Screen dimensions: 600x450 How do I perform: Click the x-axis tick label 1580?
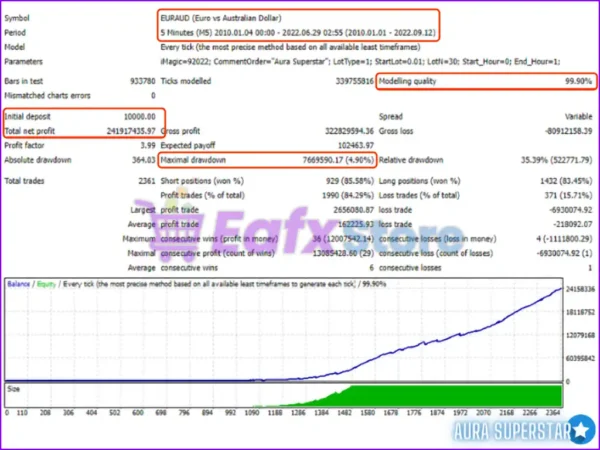(367, 413)
